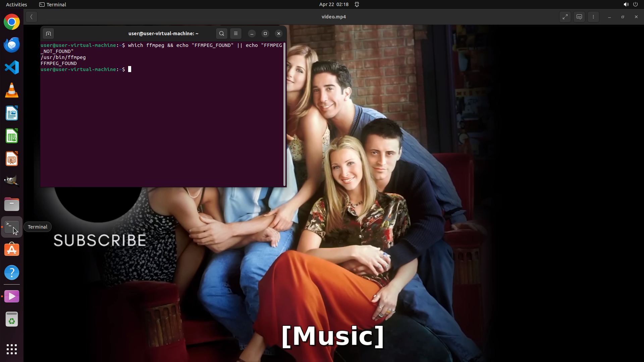Open new tab in terminal
This screenshot has height=362, width=644.
(x=48, y=34)
